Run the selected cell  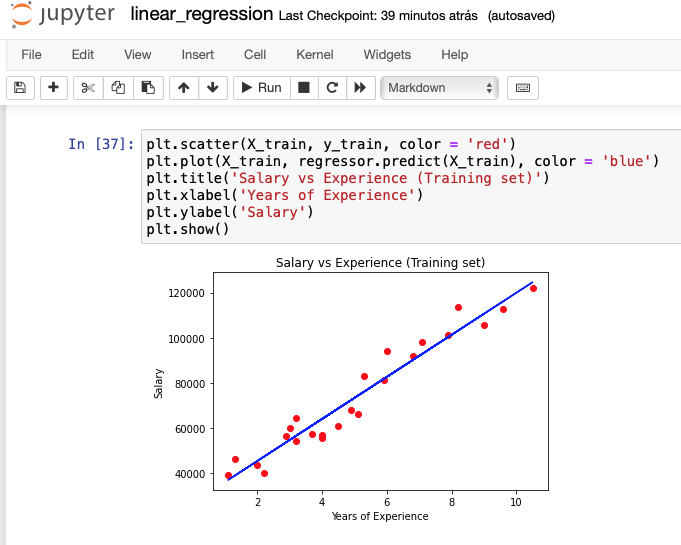261,88
